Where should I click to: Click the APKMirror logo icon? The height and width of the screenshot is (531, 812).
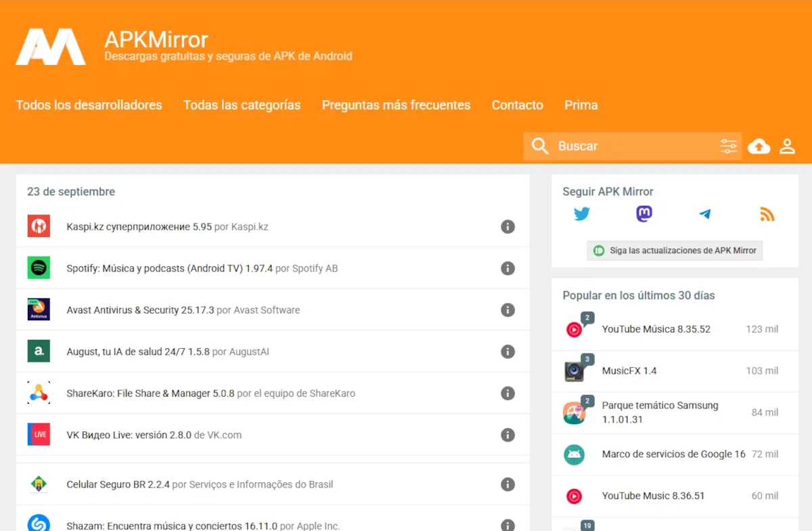click(51, 47)
